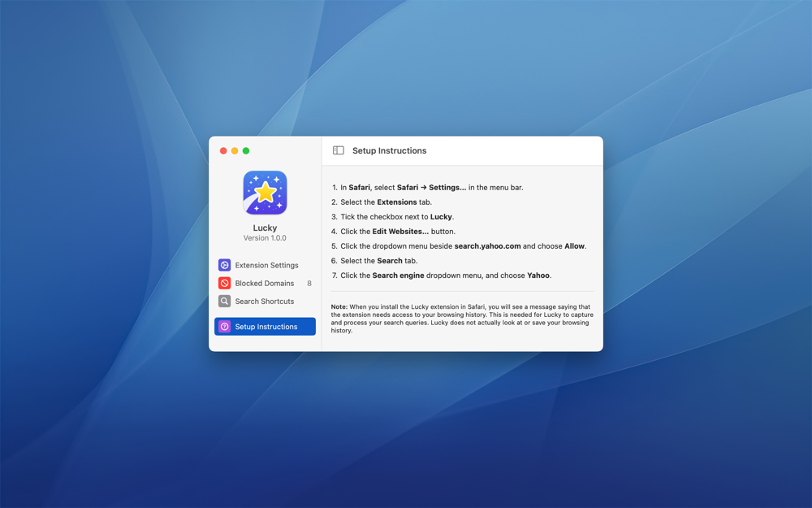
Task: Click the Extension Settings sidebar icon
Action: point(224,265)
